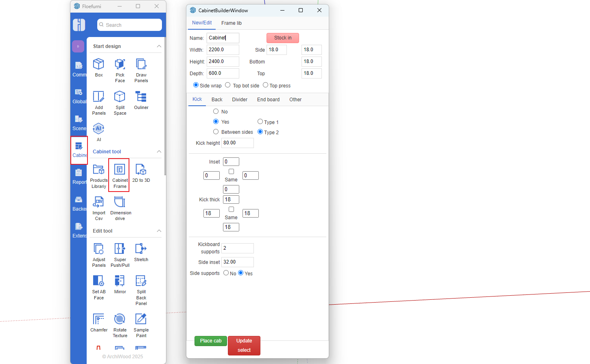590x364 pixels.
Task: Open the Split Space tool
Action: (x=120, y=97)
